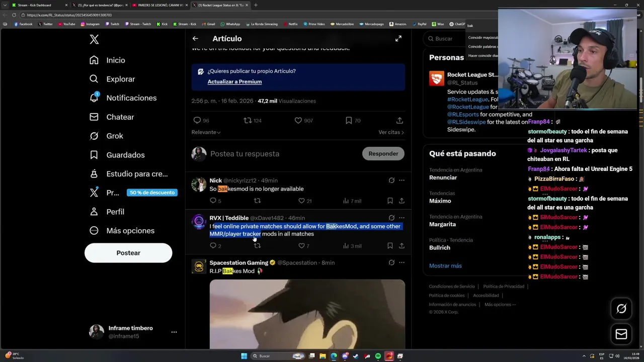Open a new browser tab
This screenshot has width=644, height=362.
click(256, 5)
